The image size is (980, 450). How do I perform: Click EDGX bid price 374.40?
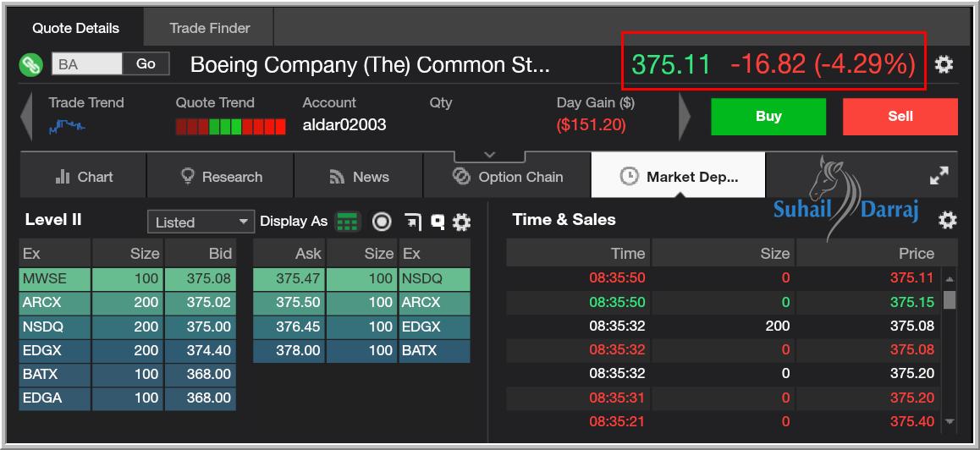(201, 350)
